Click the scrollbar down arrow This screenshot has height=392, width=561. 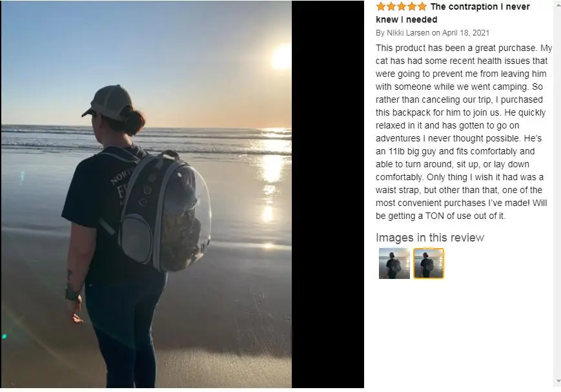point(558,381)
